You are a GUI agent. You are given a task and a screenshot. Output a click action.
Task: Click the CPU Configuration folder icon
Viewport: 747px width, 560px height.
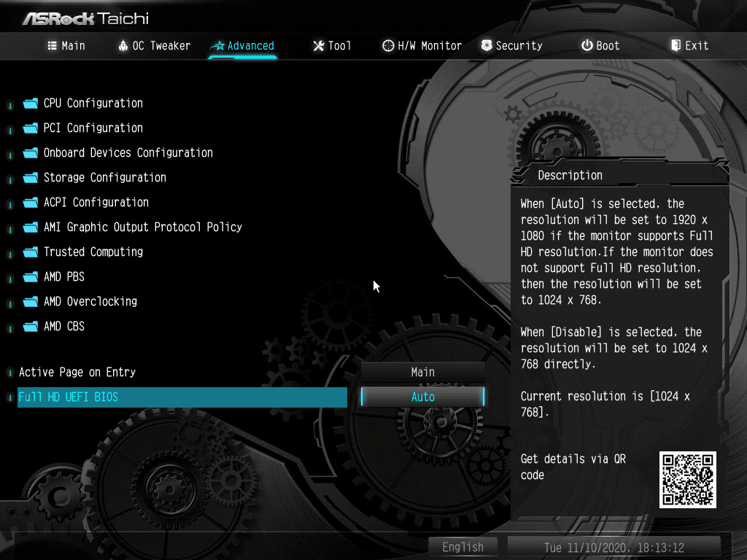(x=31, y=104)
